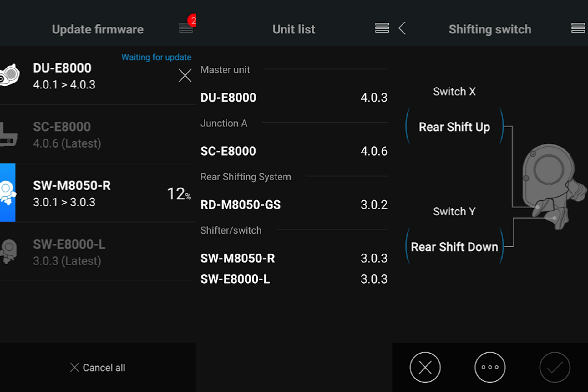Tap the checkmark confirm button
Viewport: 588px width, 392px height.
[x=555, y=367]
